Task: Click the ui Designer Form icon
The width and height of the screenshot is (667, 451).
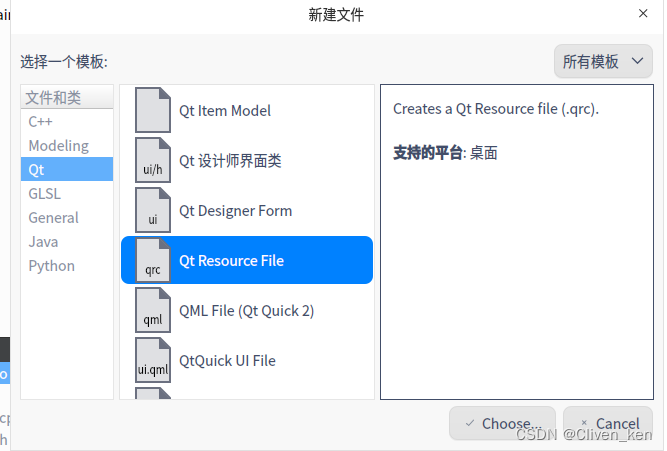Action: [153, 210]
